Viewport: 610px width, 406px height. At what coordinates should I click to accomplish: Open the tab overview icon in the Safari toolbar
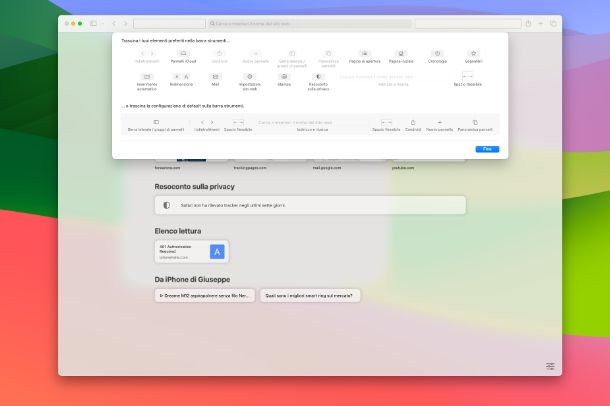pos(553,24)
